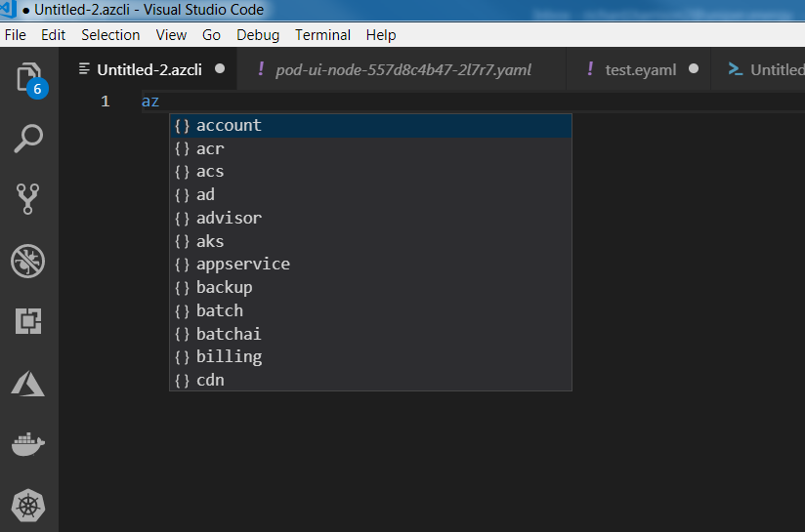Open the Search view icon

click(x=28, y=139)
